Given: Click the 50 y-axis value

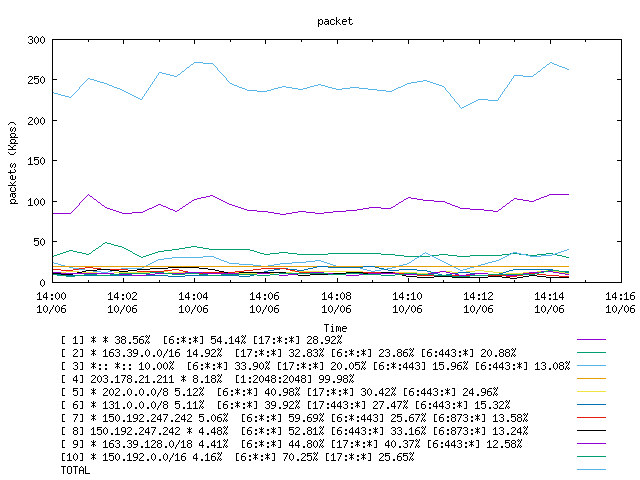Looking at the screenshot, I should [x=40, y=242].
